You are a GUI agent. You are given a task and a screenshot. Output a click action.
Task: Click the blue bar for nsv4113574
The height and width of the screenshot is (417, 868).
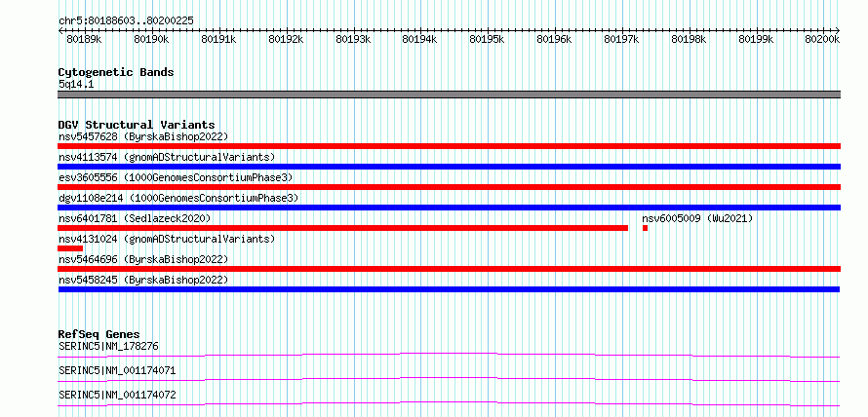click(x=449, y=167)
